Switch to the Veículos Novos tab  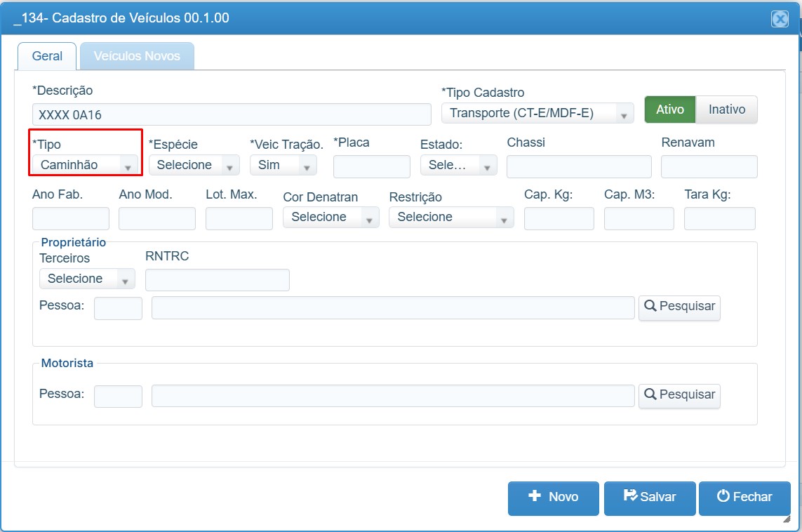point(137,55)
